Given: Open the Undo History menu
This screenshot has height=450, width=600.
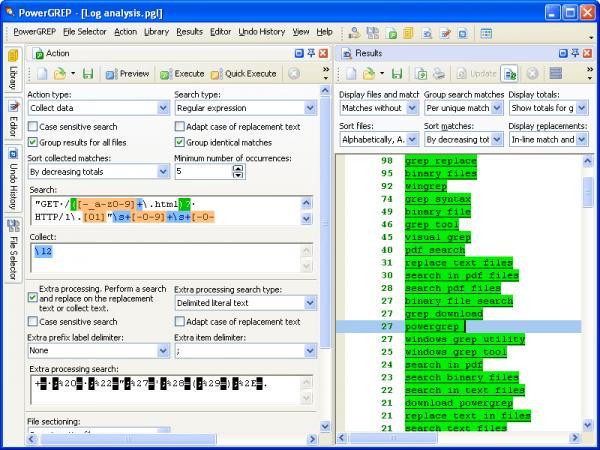Looking at the screenshot, I should (x=262, y=32).
